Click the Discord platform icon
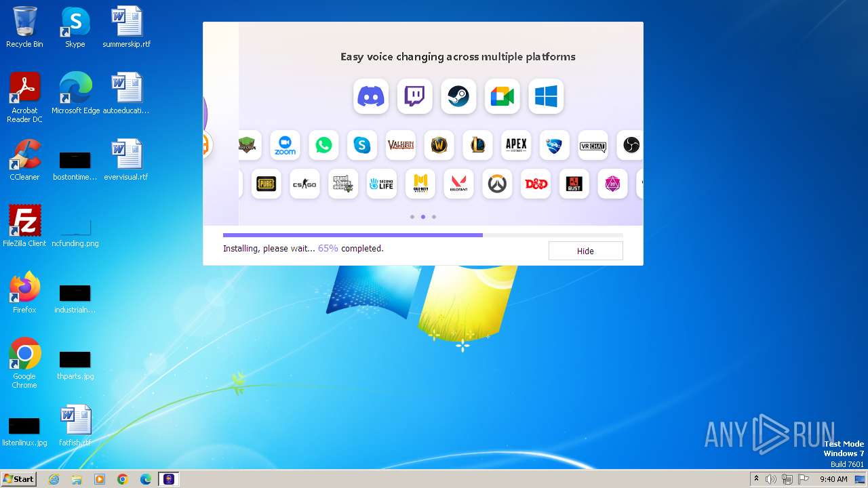 (371, 96)
